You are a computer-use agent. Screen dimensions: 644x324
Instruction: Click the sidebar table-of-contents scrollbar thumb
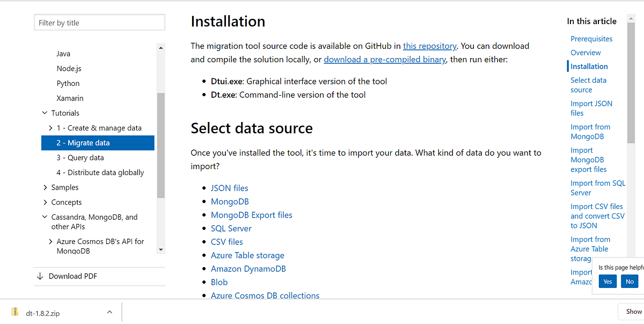point(161,145)
